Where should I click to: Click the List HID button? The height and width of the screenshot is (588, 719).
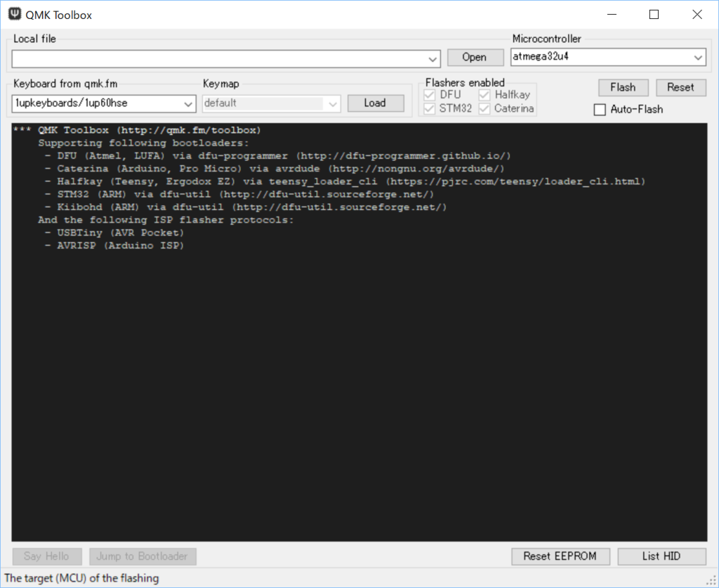point(661,556)
